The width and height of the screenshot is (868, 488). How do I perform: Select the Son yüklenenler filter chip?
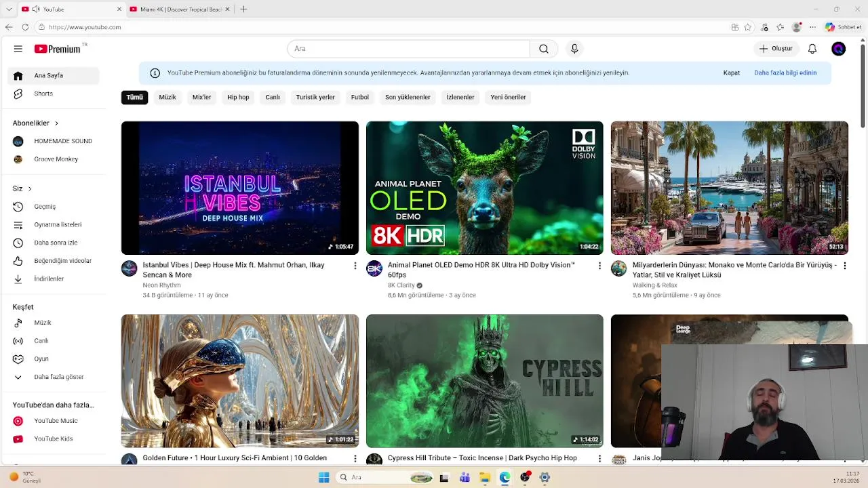(x=408, y=98)
